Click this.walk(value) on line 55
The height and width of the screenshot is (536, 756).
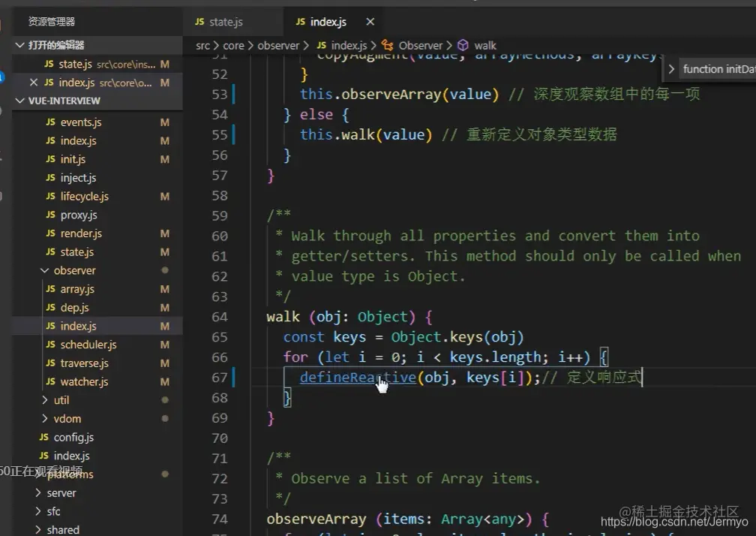point(366,134)
